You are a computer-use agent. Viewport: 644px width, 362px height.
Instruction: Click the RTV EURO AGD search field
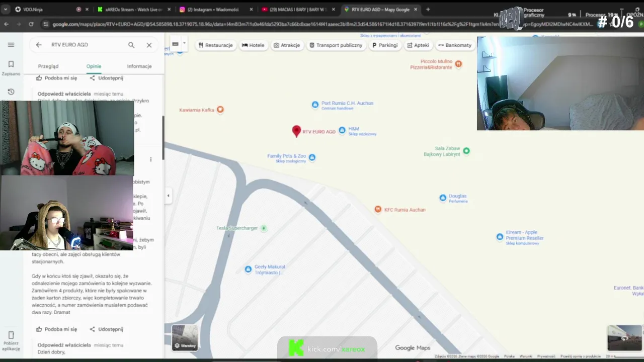coord(86,45)
